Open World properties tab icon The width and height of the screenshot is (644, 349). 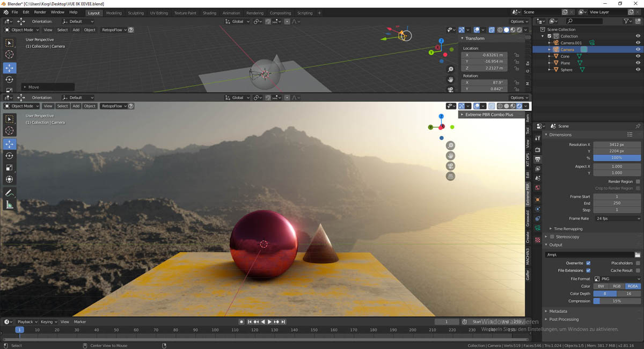[538, 188]
